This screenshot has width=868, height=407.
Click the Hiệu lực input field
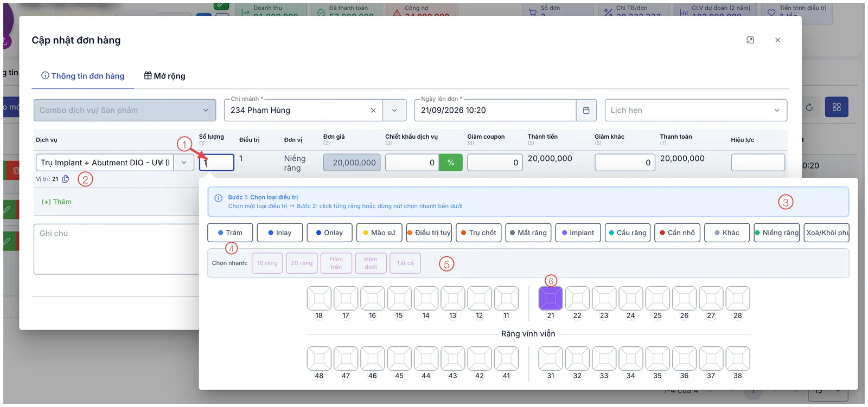(x=758, y=163)
